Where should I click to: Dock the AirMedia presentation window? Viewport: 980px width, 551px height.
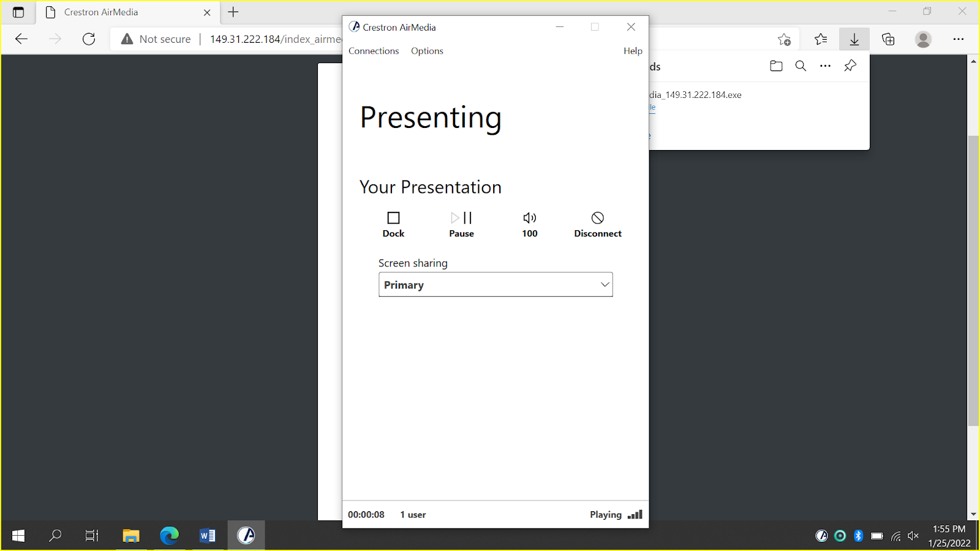[393, 224]
